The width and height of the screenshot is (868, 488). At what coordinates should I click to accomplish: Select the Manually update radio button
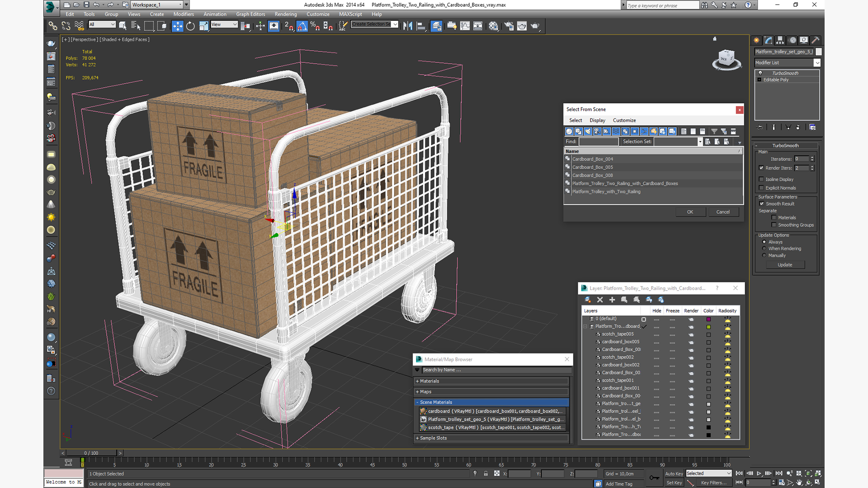tap(764, 255)
